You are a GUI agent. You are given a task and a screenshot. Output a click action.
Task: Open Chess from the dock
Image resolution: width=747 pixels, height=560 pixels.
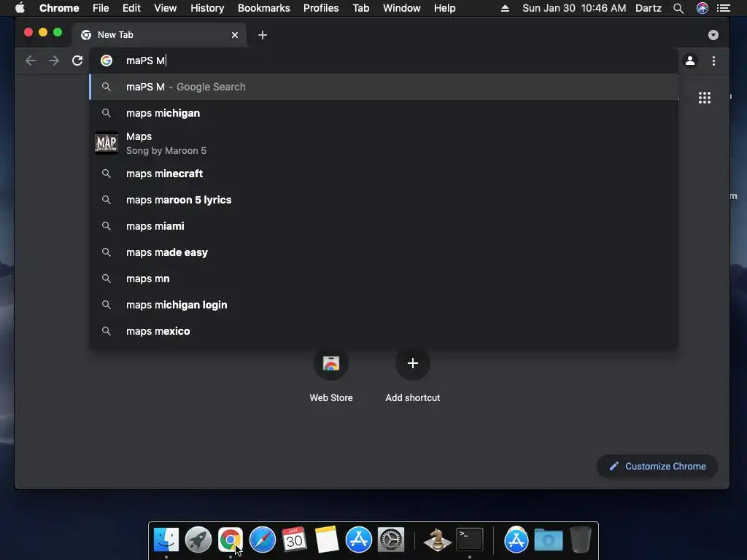(x=437, y=540)
